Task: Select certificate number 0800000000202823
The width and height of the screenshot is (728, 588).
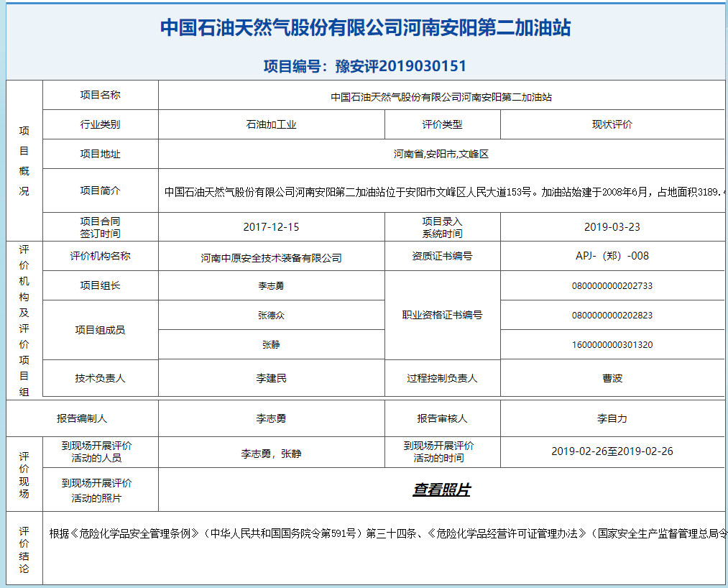Action: coord(612,316)
